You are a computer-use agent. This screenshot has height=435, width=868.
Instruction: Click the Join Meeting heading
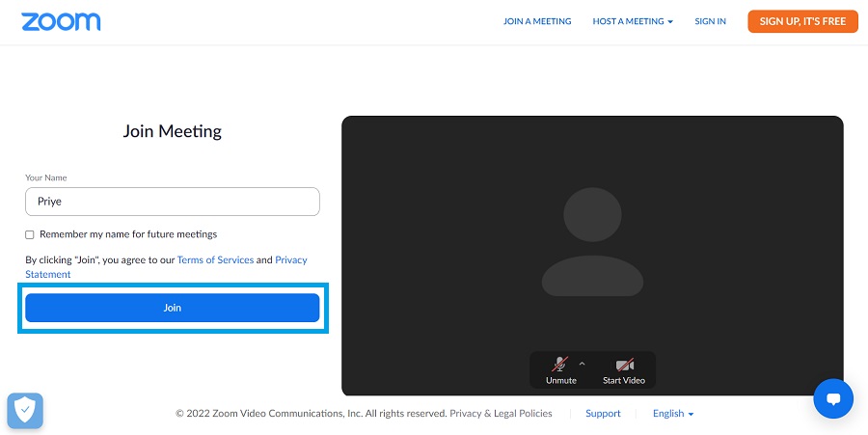(173, 131)
